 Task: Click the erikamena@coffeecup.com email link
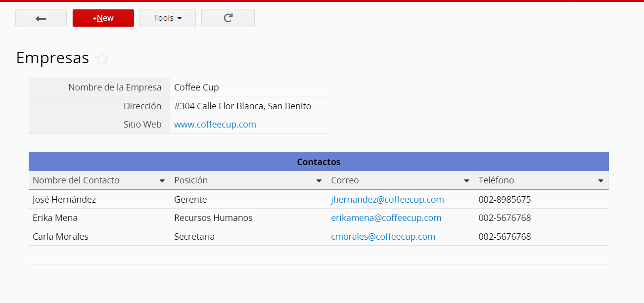[x=386, y=218]
